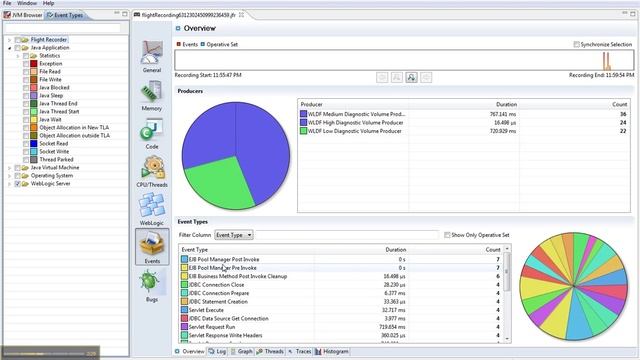Image resolution: width=640 pixels, height=360 pixels.
Task: Check the Flight Recorder tree checkbox
Action: tap(18, 40)
